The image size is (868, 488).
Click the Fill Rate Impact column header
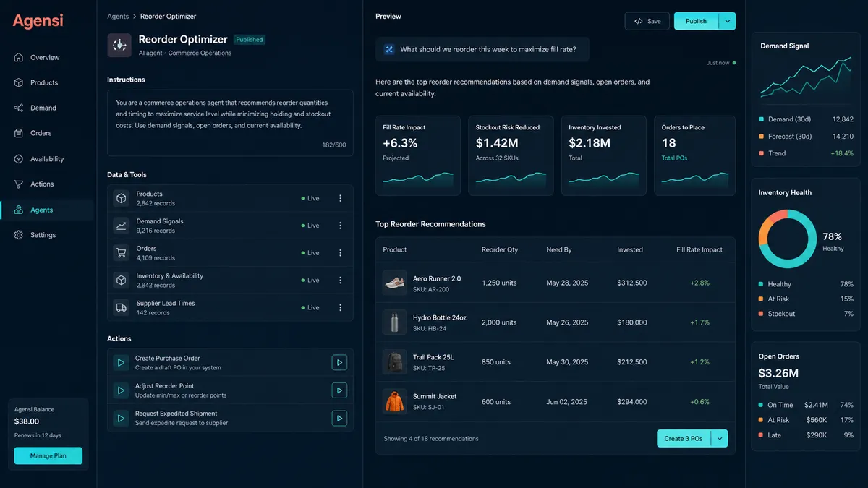coord(699,250)
